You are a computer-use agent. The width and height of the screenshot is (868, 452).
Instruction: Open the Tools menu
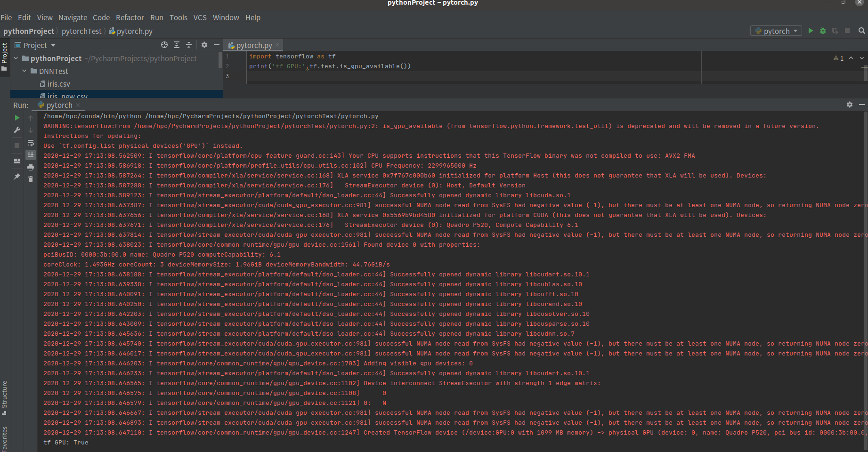click(x=178, y=17)
